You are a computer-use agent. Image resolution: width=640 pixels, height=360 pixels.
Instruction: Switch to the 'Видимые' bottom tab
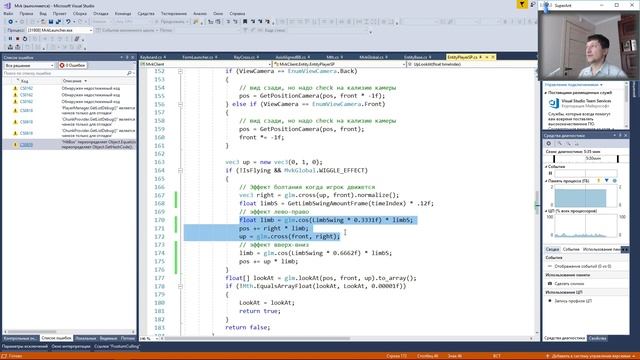108,338
